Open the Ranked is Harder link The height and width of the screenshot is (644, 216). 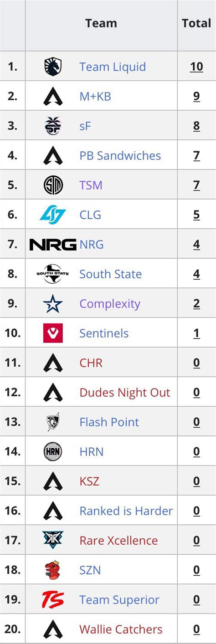pos(126,511)
